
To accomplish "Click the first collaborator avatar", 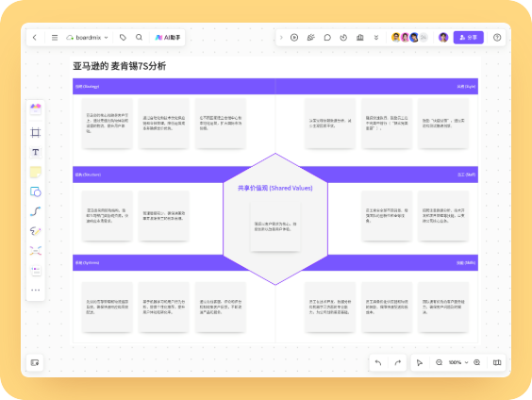I will point(395,38).
